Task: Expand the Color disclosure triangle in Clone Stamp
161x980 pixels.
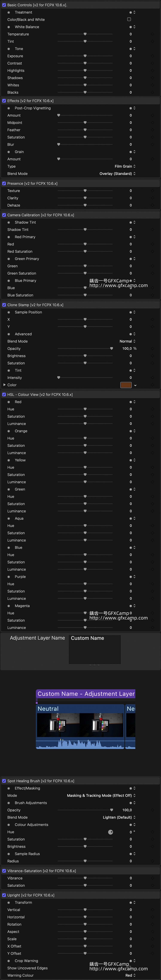Action: [x=5, y=385]
